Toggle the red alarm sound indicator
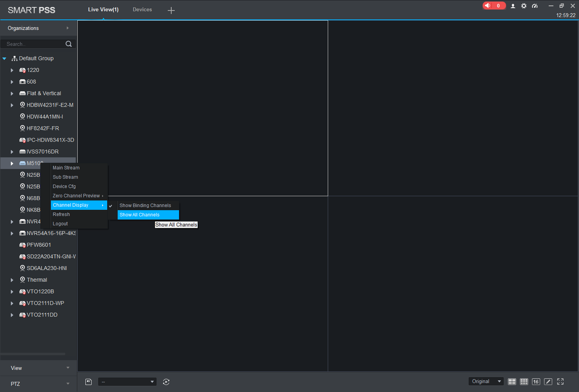 click(494, 6)
